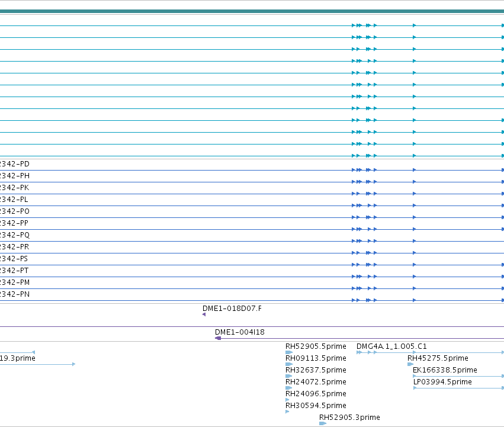Viewport: 504px width, 427px height.
Task: Select the 342-PK transcript label
Action: (14, 188)
